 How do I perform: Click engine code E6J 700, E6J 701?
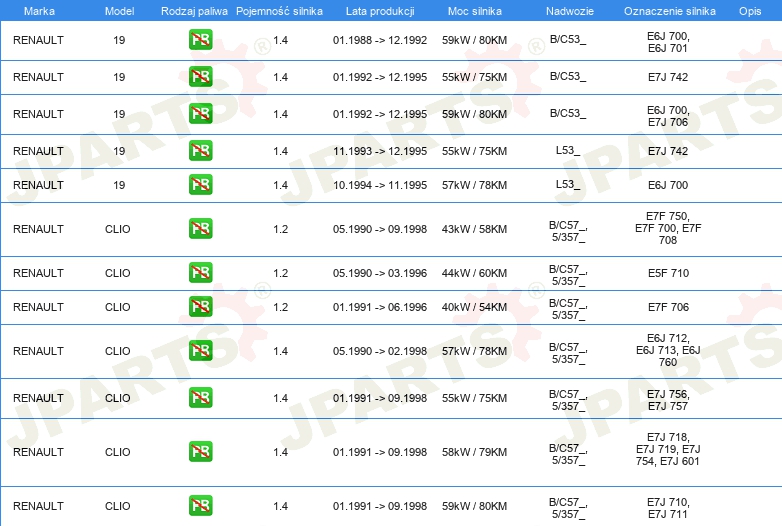coord(668,42)
